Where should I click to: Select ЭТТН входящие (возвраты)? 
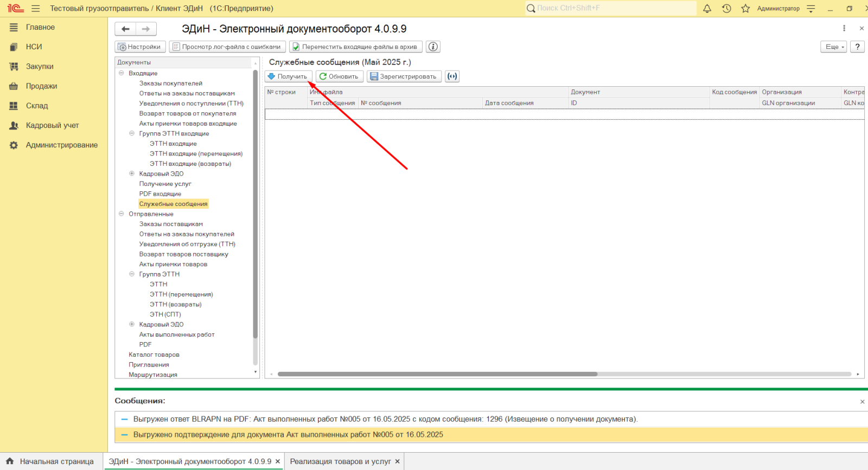190,164
